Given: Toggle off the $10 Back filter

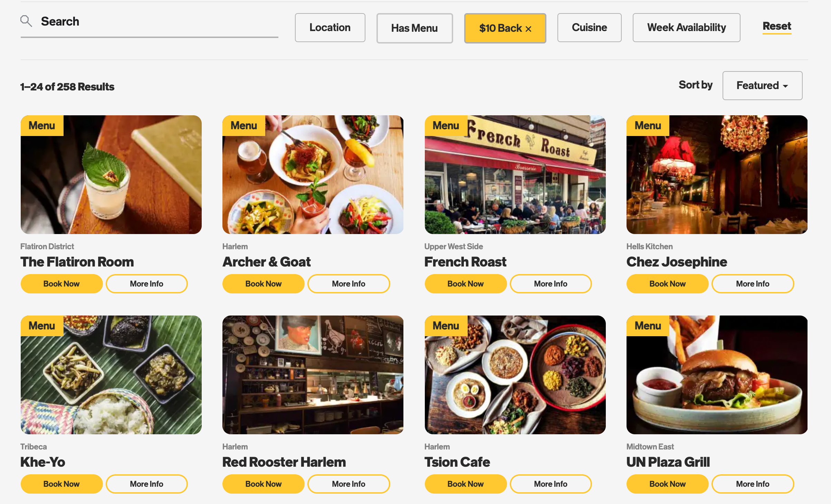Looking at the screenshot, I should pos(505,28).
